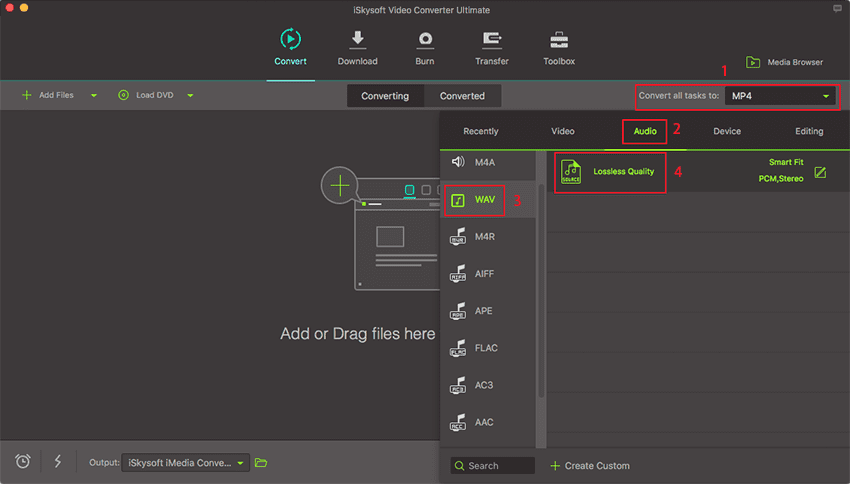Click the edit icon for Lossless Quality
The height and width of the screenshot is (484, 850).
820,172
